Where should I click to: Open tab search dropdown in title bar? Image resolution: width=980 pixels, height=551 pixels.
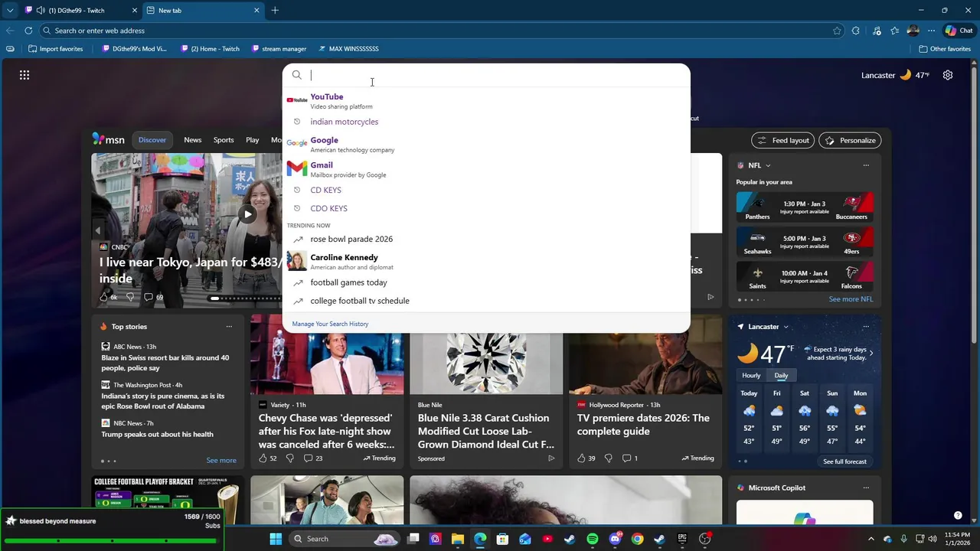click(10, 10)
